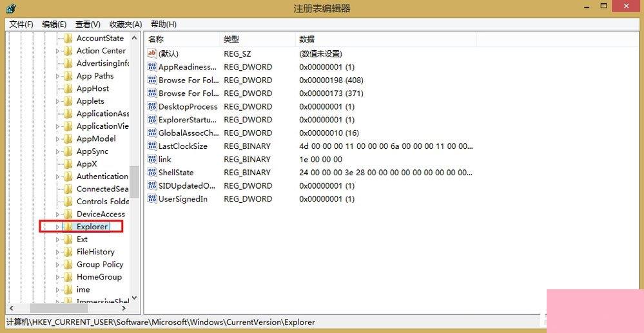Select the AppSync folder icon
The height and width of the screenshot is (333, 644).
click(68, 151)
